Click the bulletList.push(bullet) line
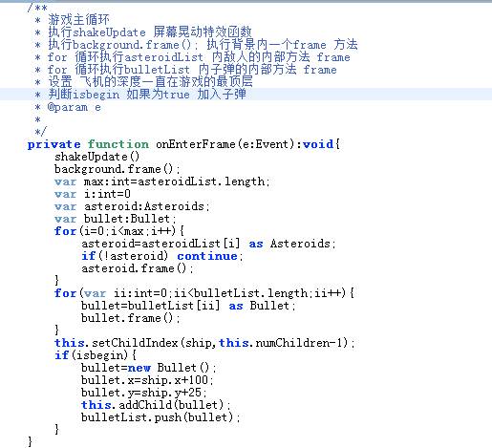The width and height of the screenshot is (492, 448). click(x=160, y=417)
